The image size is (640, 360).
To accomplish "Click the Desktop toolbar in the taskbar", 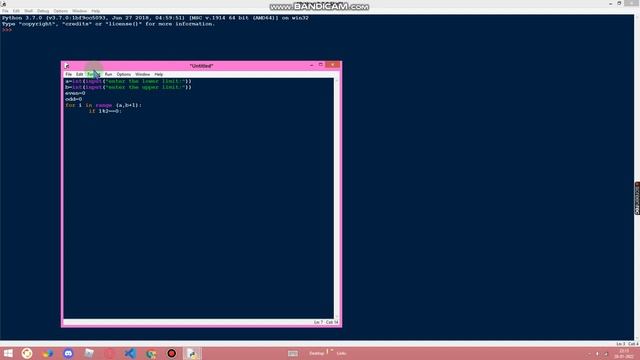I will [316, 353].
